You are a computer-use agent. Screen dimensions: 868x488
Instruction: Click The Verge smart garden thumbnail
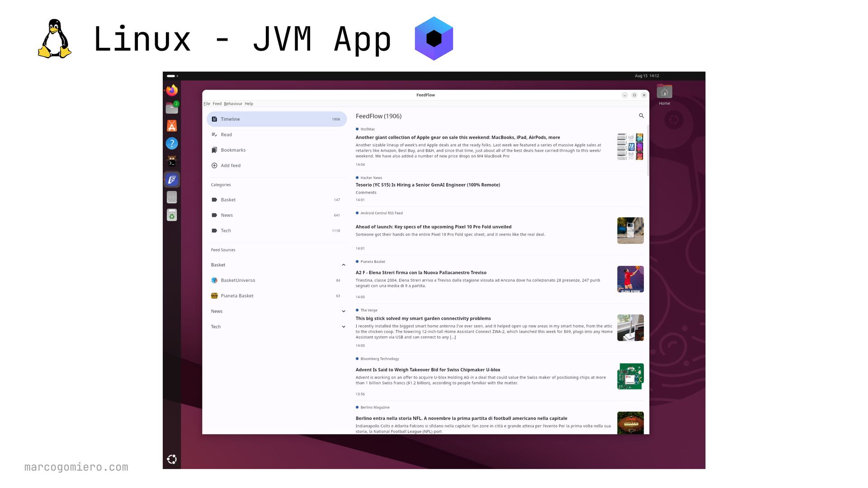[630, 328]
